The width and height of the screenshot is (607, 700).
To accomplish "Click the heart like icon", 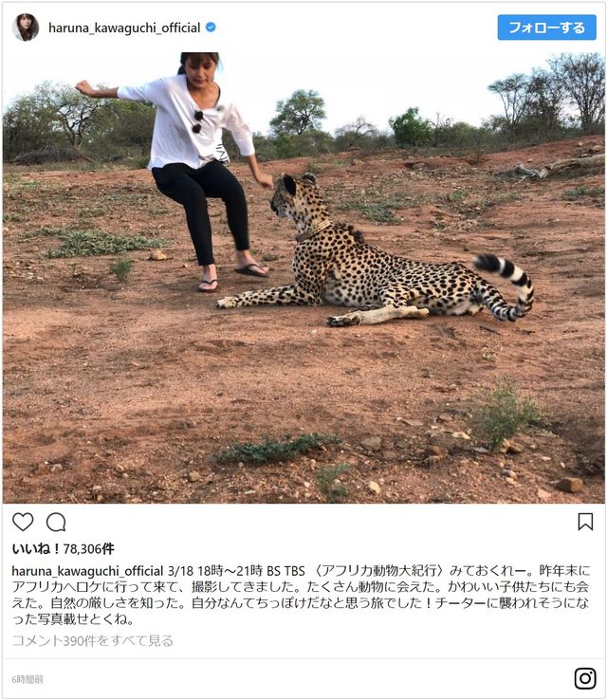I will (x=23, y=522).
